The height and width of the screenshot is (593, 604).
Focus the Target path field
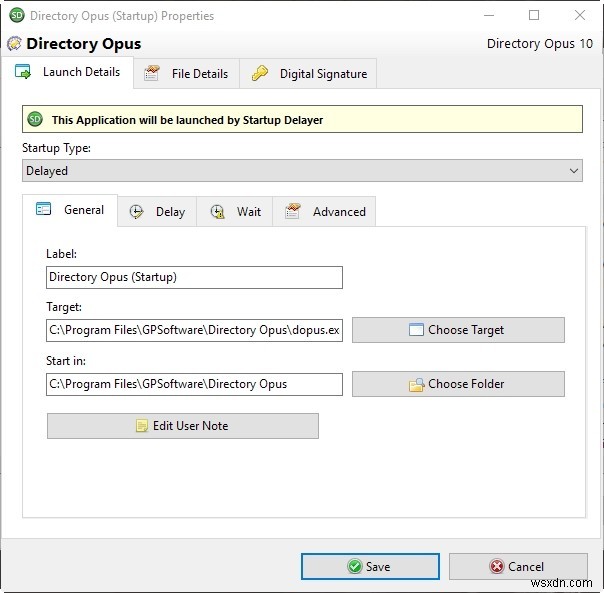coord(194,330)
